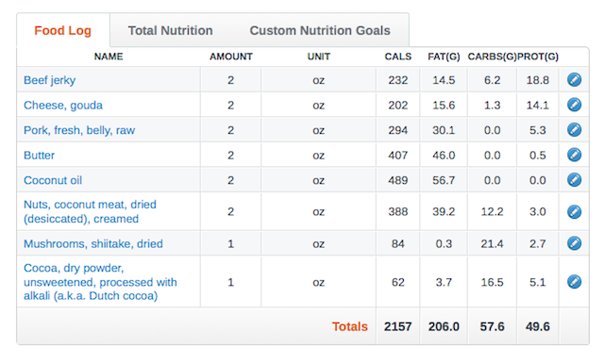This screenshot has height=364, width=604.
Task: Open the edit icon for Butter
Action: tap(574, 155)
